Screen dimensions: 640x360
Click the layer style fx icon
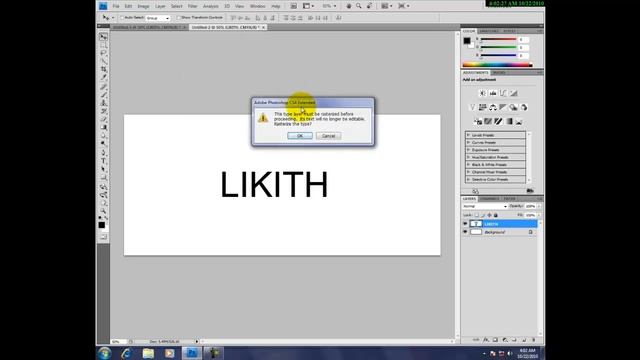point(486,340)
